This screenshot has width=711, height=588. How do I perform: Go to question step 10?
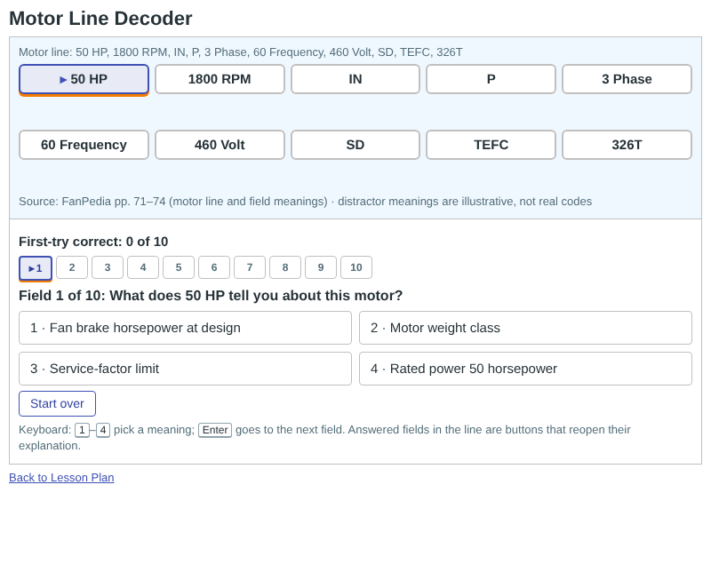(356, 267)
